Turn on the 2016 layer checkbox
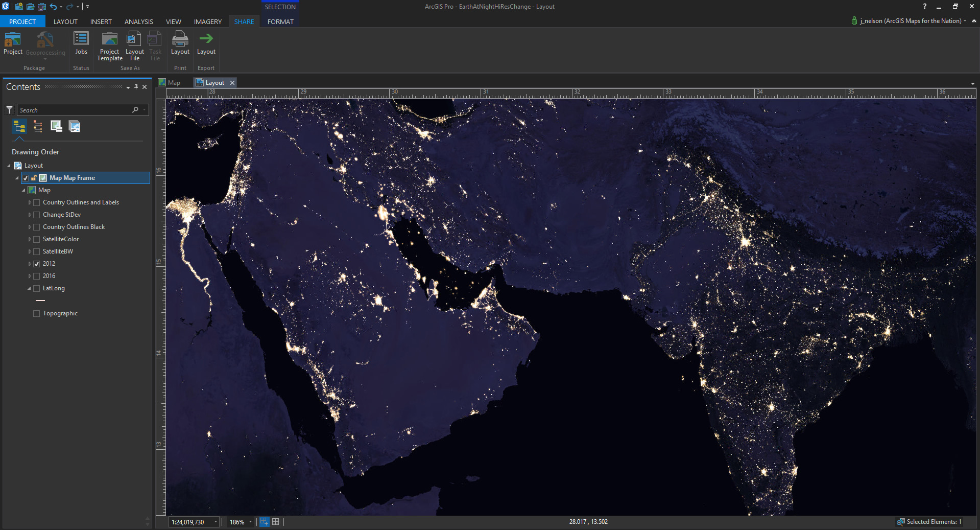The image size is (980, 530). coord(37,276)
